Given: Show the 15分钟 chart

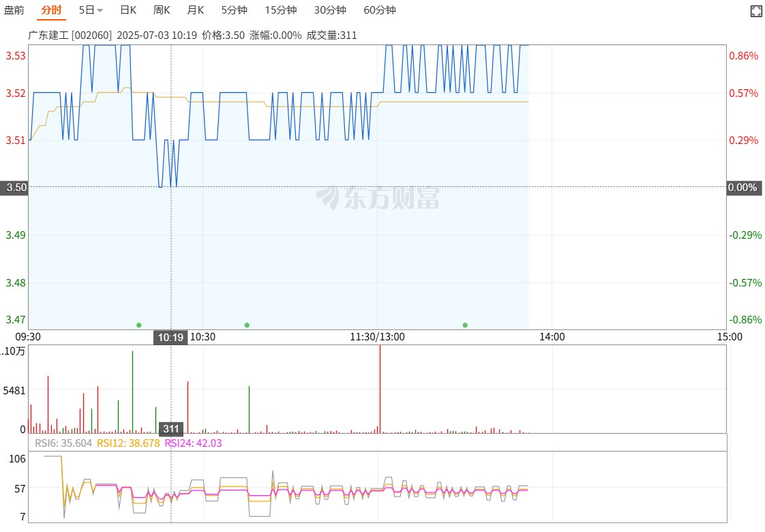Looking at the screenshot, I should click(x=281, y=10).
